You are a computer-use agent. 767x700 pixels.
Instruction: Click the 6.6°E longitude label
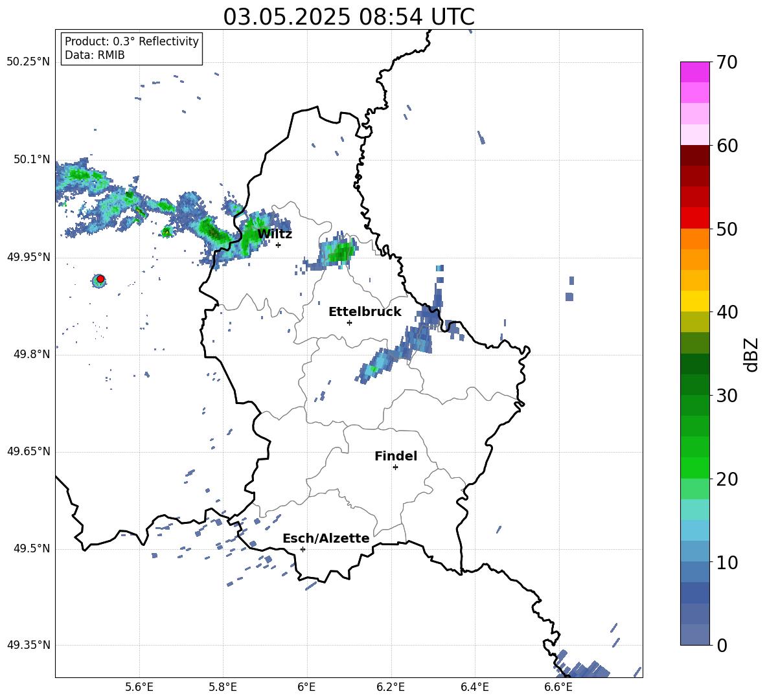(558, 687)
